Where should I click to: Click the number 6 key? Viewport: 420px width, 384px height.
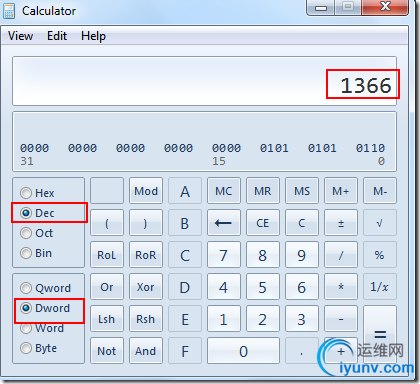[302, 287]
